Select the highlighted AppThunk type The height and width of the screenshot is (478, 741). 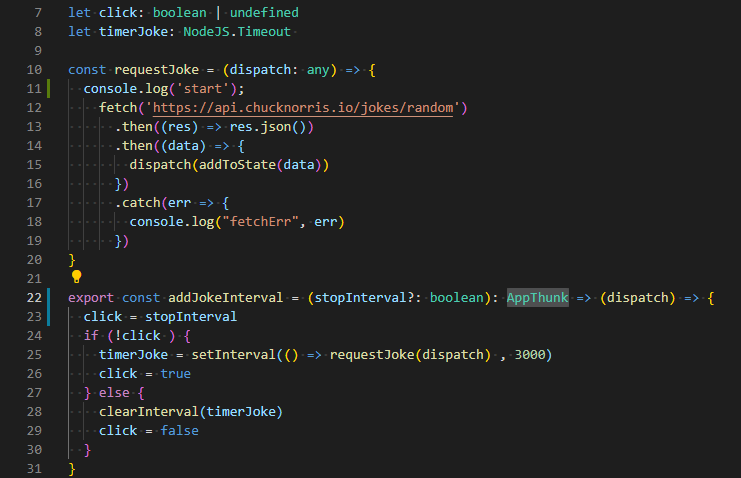click(537, 298)
